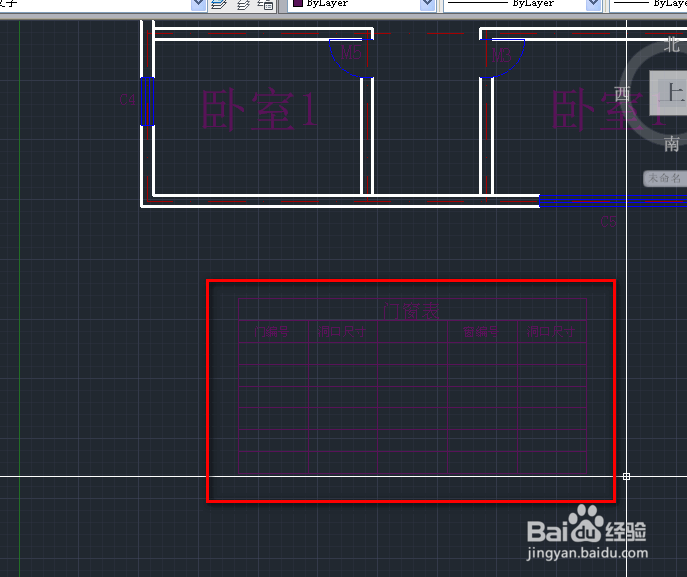Click the 窗编号 header cell
The height and width of the screenshot is (577, 687).
click(481, 332)
